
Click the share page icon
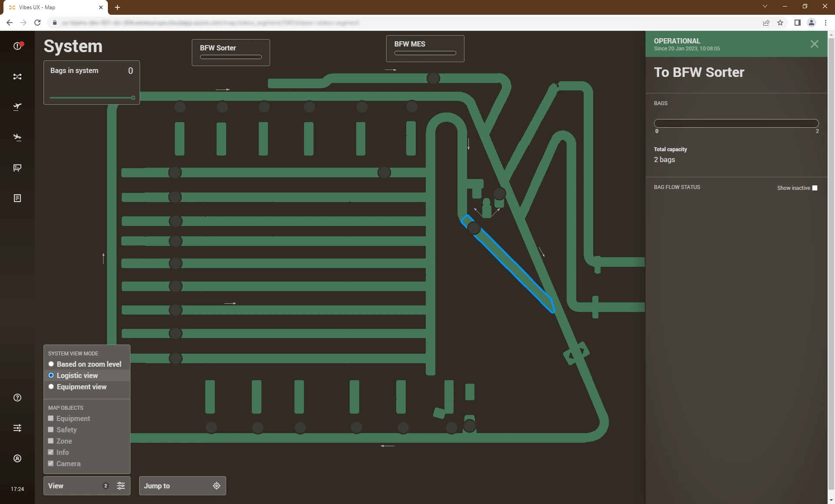pos(766,23)
